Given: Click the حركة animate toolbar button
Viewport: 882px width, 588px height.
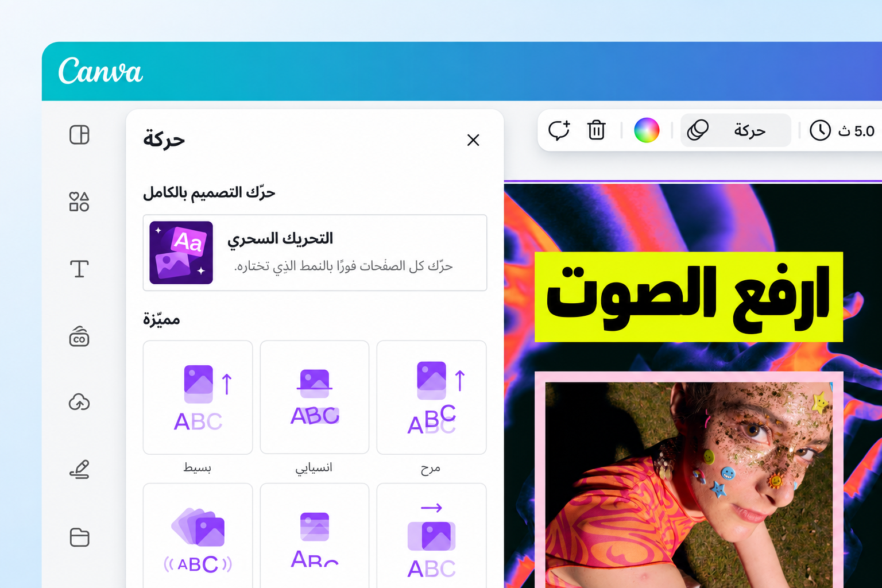Looking at the screenshot, I should (x=736, y=130).
